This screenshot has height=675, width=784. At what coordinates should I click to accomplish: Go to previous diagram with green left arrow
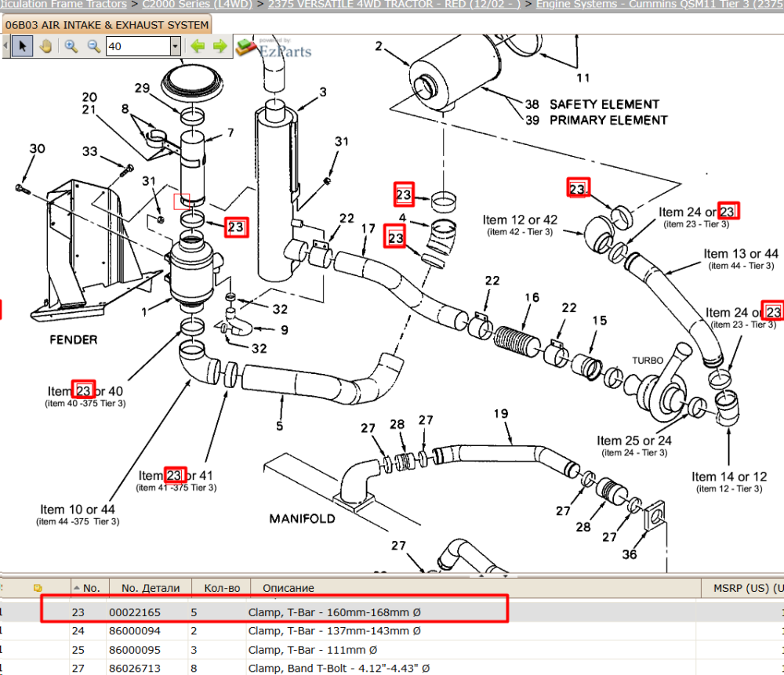coord(198,46)
